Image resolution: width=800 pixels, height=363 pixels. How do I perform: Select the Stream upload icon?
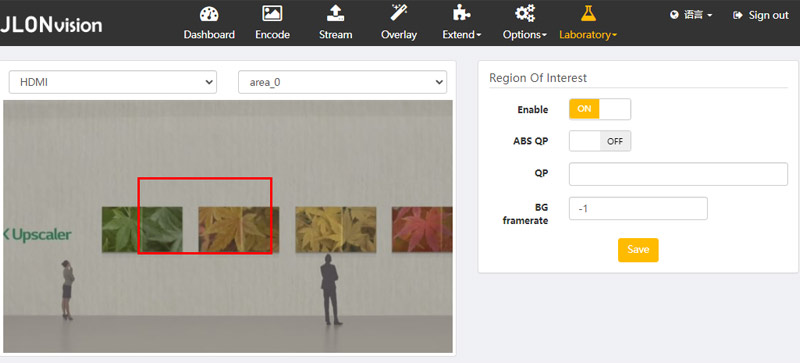(335, 13)
